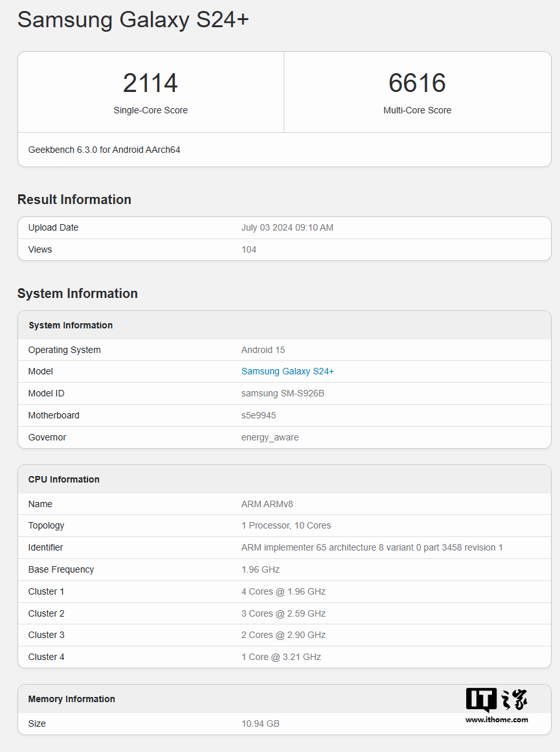Click the Single-Core Score label
This screenshot has height=752, width=560.
pos(151,110)
